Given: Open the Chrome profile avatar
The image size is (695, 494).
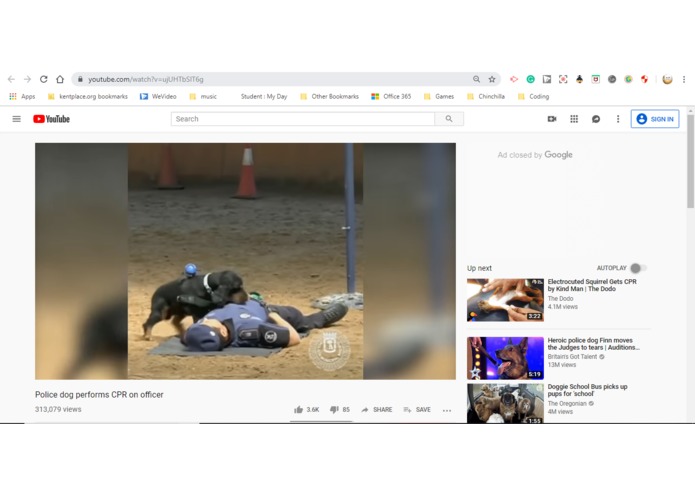Looking at the screenshot, I should (668, 79).
